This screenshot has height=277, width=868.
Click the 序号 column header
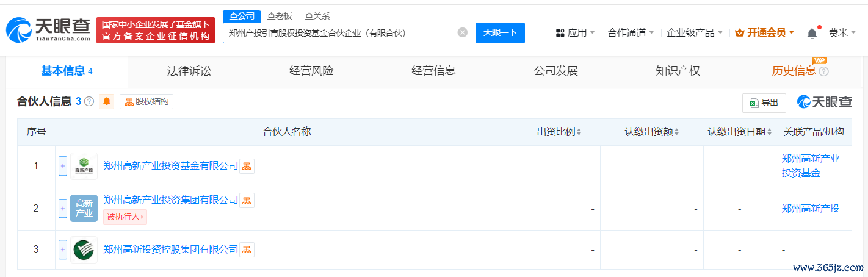(36, 132)
